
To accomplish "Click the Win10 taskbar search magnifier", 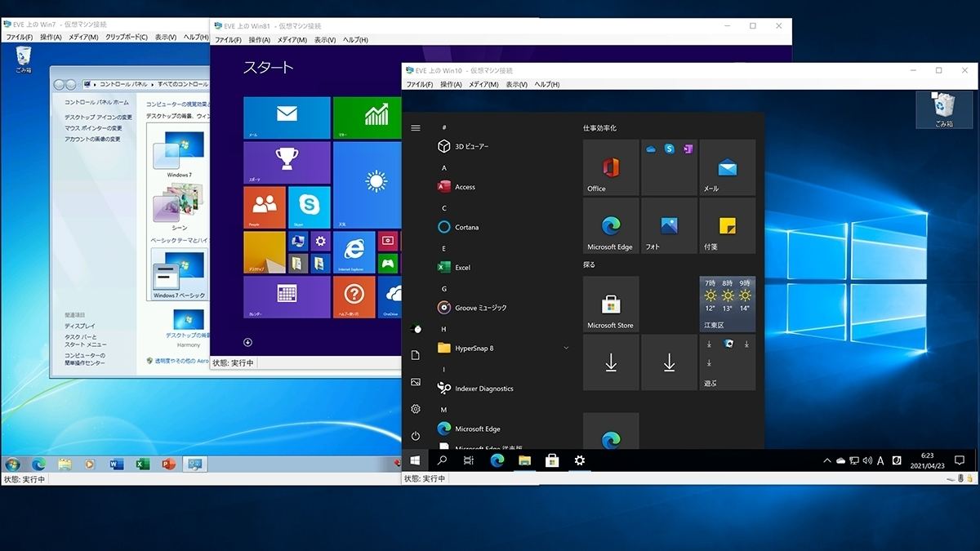I will [442, 460].
